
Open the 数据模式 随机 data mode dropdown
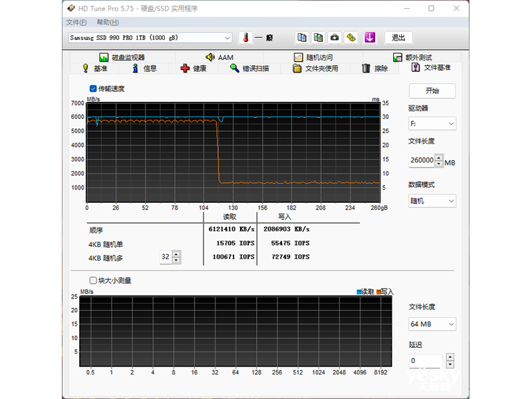[x=432, y=201]
